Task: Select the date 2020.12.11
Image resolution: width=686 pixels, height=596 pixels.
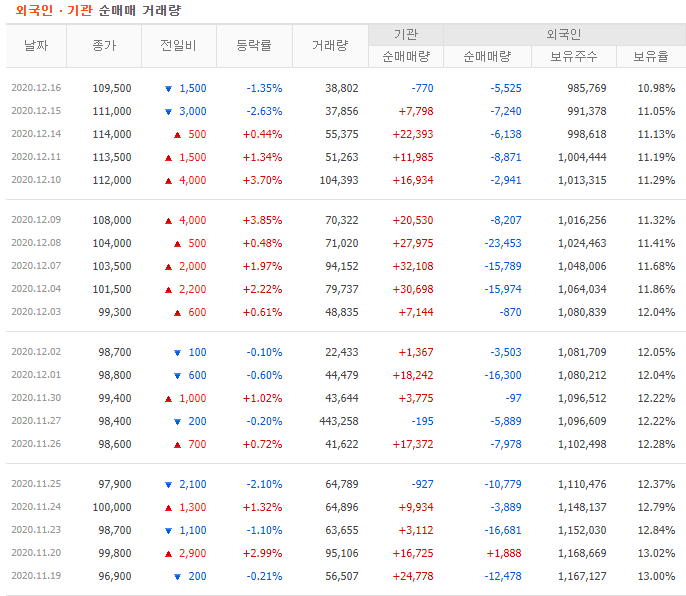Action: pos(36,157)
